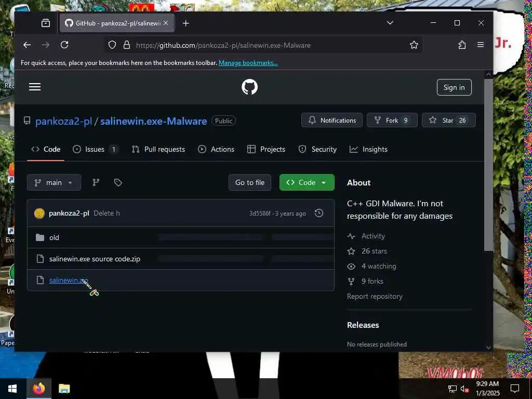Go to GitHub home via Octocat logo

249,87
